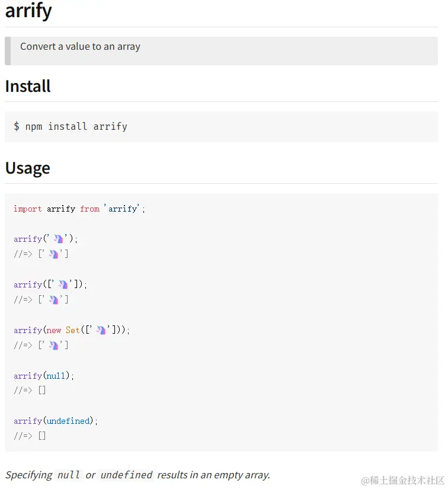Click the 'arrify(undefined);' code line
Screen dimensions: 448x489
pos(56,421)
